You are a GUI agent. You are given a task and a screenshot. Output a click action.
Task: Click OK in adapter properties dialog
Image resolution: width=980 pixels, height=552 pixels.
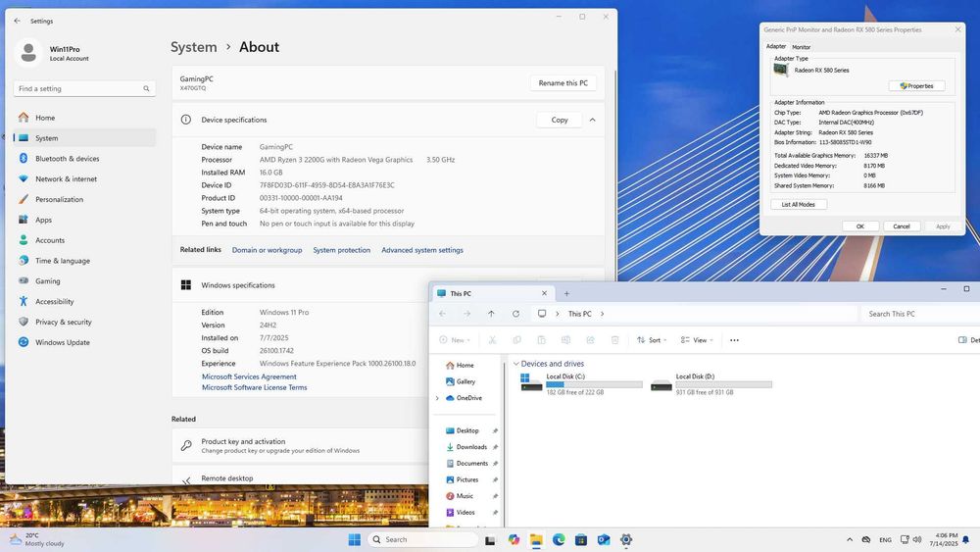[x=860, y=226]
